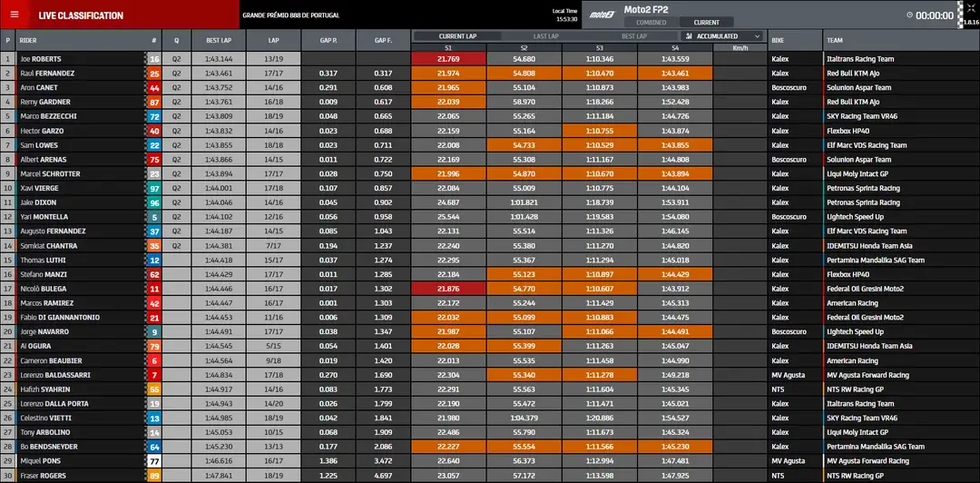Click Italtrans Racing Team in Roberts' row
Screen dimensions: 980x483
point(860,59)
